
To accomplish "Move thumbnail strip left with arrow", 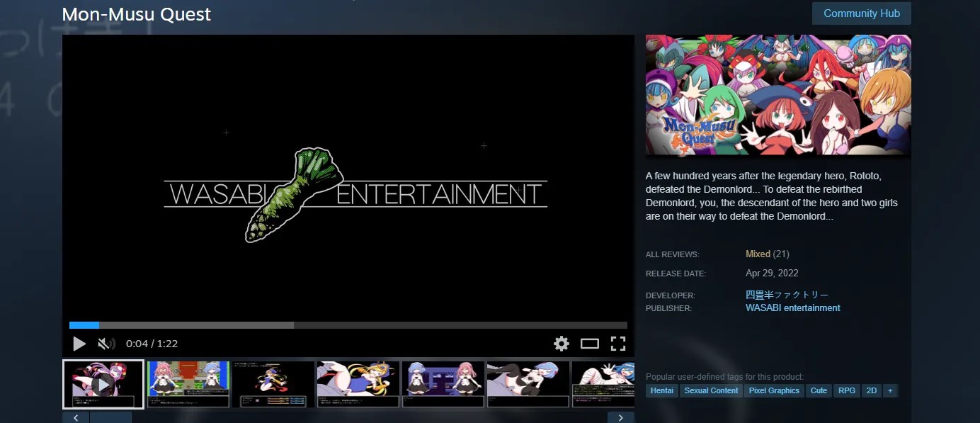I will (x=76, y=417).
